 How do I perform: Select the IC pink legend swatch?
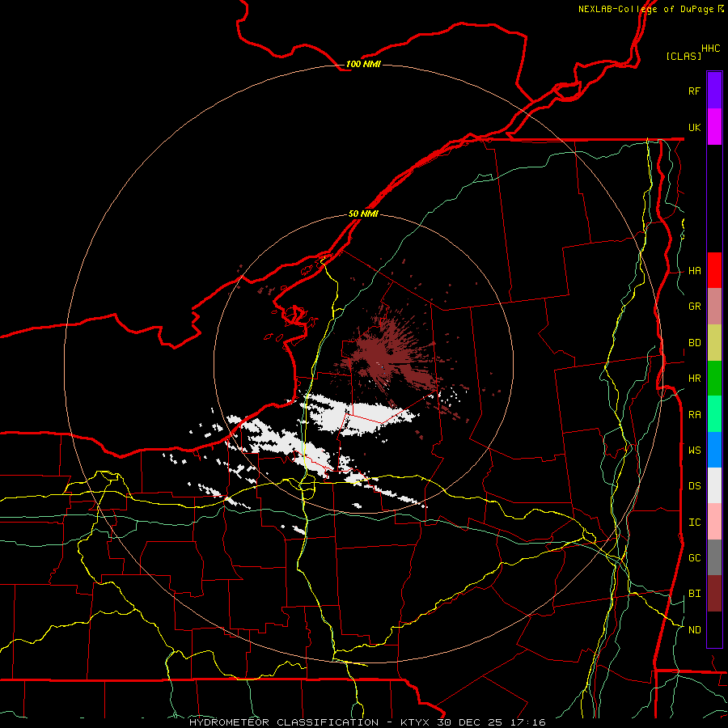click(714, 522)
